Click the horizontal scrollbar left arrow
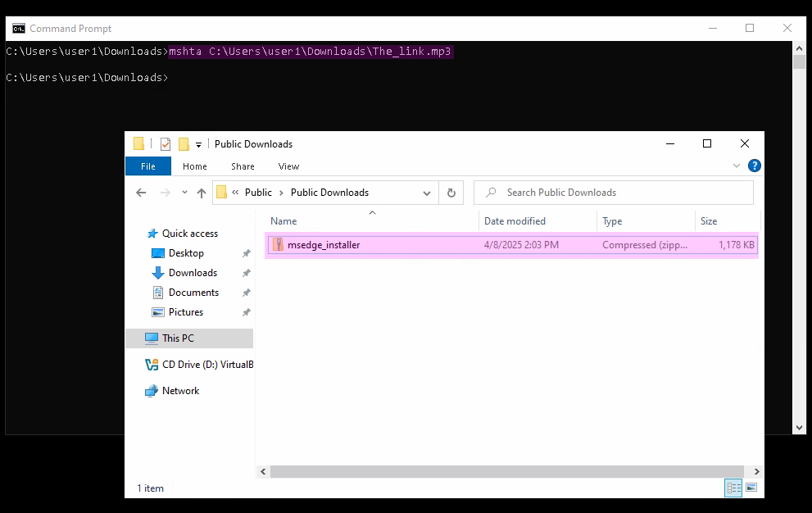This screenshot has height=513, width=812. 263,471
